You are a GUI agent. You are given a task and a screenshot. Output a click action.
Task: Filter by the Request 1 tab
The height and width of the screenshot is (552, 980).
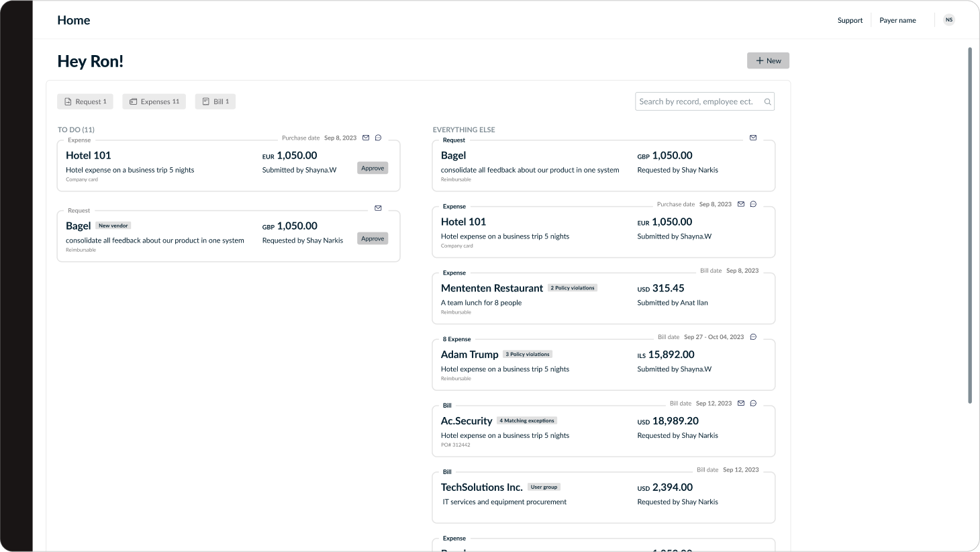point(85,101)
